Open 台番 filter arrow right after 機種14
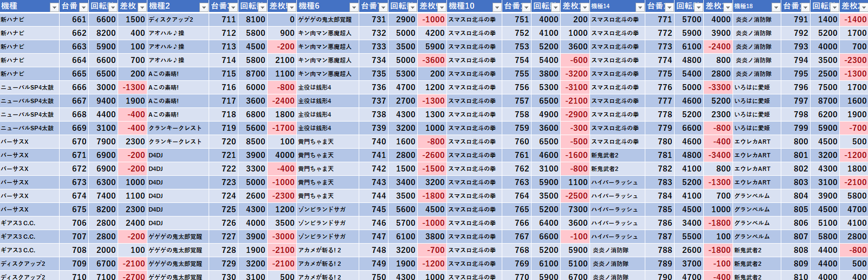868x280 pixels. point(669,7)
